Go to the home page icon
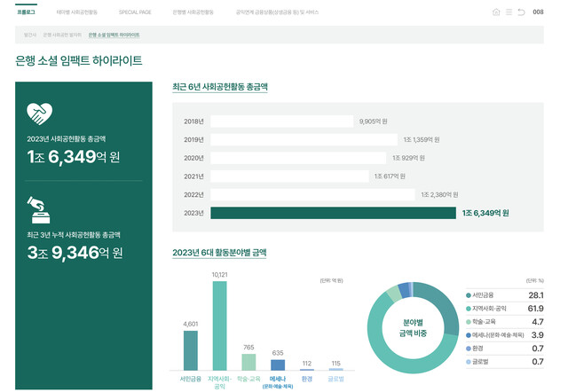The image size is (568, 392). 496,12
